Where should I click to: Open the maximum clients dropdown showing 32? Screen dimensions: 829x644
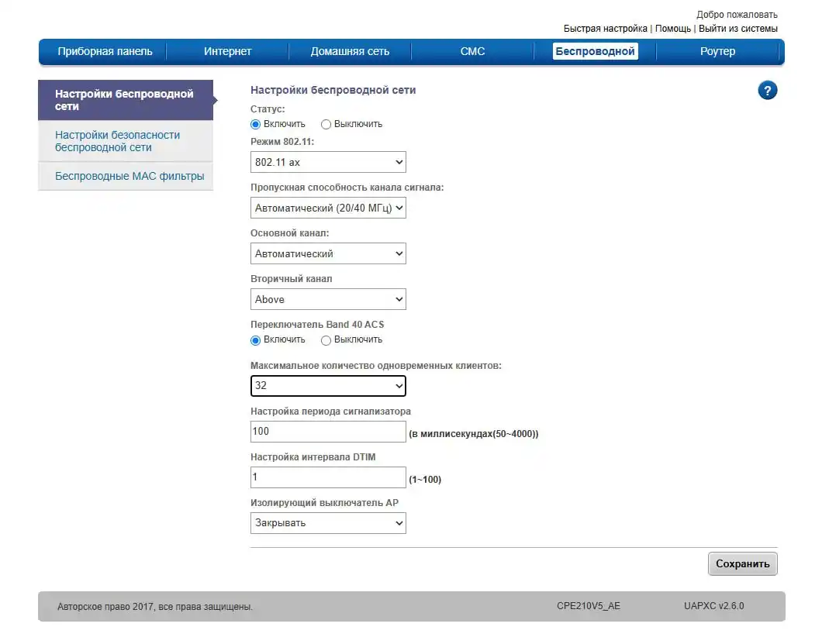click(x=328, y=386)
